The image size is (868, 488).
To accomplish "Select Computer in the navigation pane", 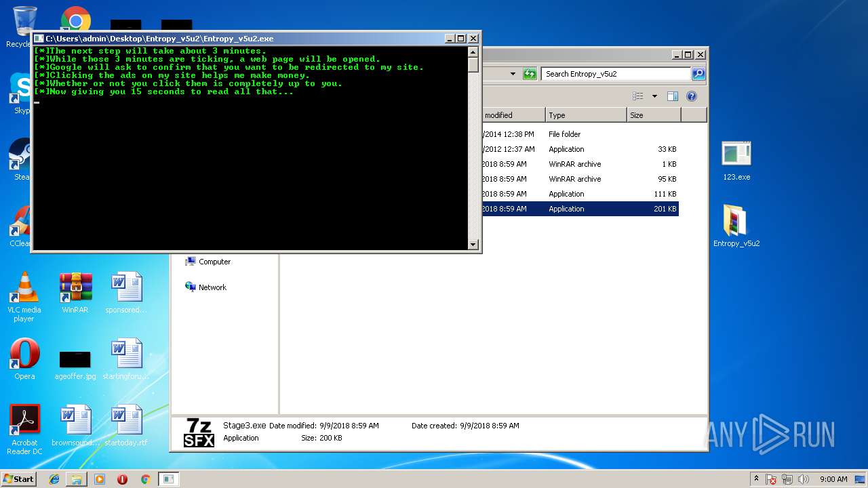I will pos(208,262).
